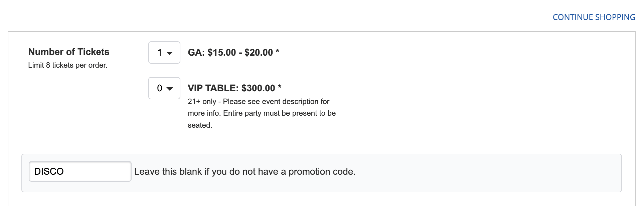Click the word 'seated.' in VIP description
The image size is (644, 206).
click(x=200, y=125)
